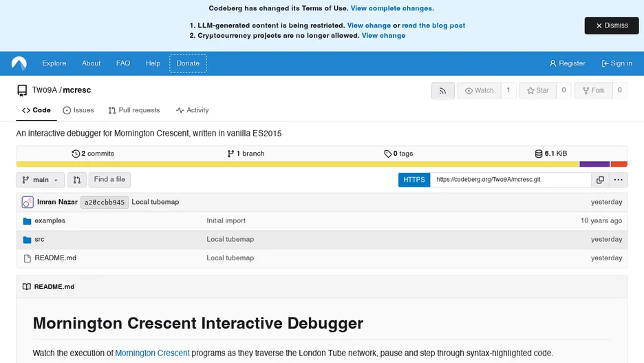Click the examples folder icon
644x363 pixels.
(x=27, y=221)
